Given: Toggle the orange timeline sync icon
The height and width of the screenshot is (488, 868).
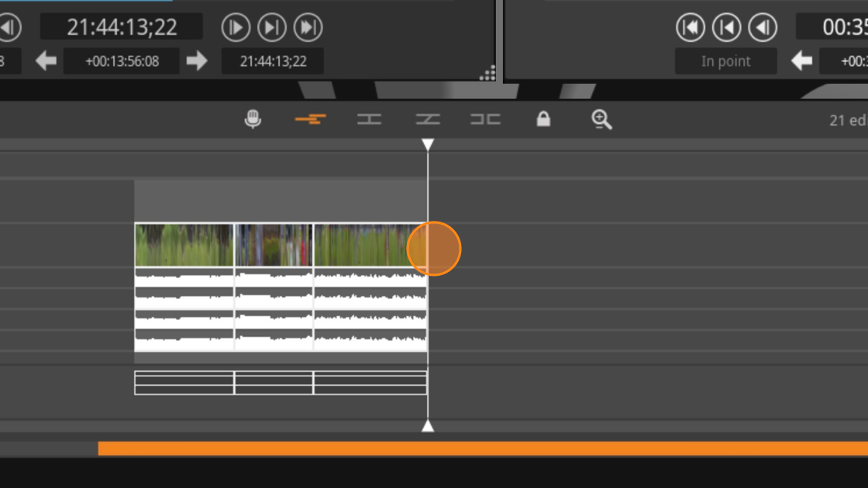Looking at the screenshot, I should 311,119.
